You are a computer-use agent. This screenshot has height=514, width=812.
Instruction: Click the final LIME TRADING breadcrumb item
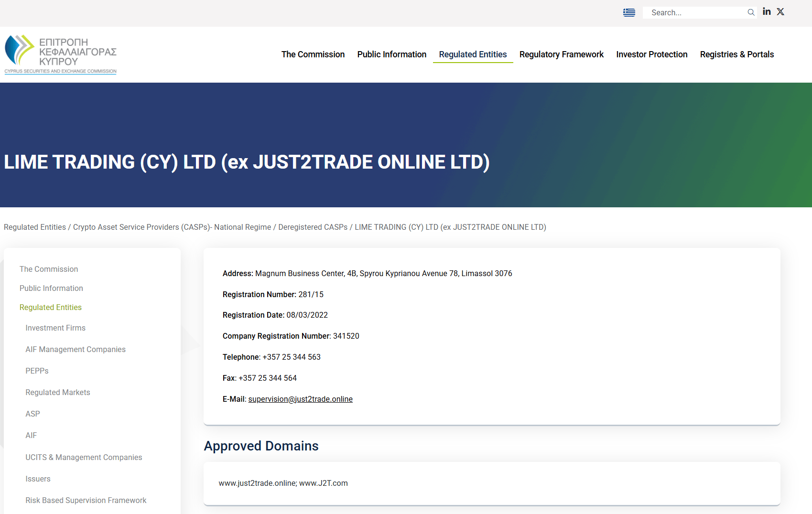click(x=450, y=227)
